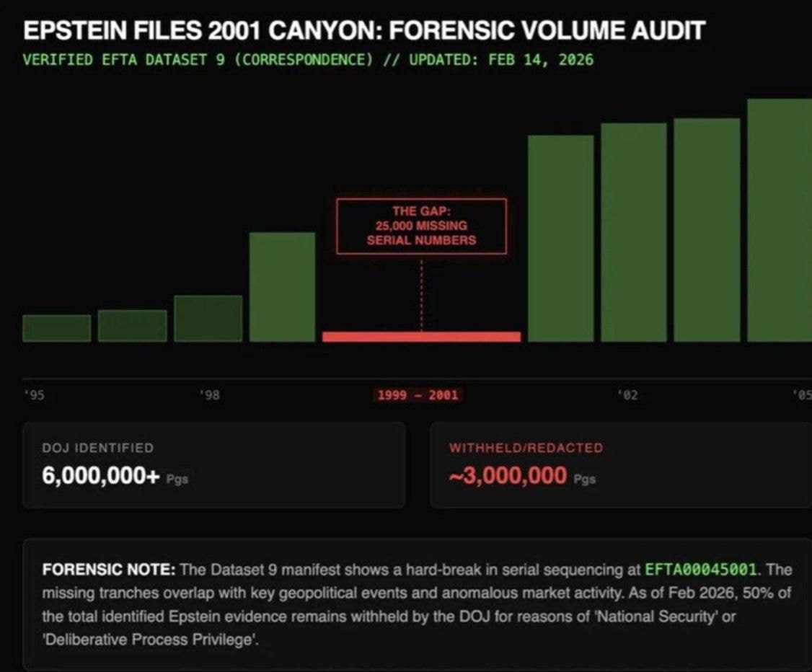Viewport: 812px width, 672px height.
Task: Select the 'THE GAP: 25,000 MISSING' callout box
Action: point(421,226)
